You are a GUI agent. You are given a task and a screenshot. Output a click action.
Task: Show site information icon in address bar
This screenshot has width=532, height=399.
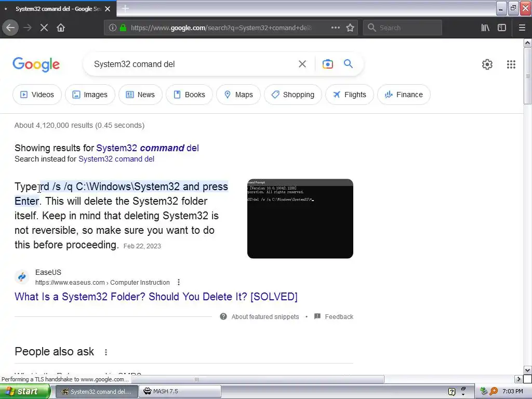pyautogui.click(x=113, y=28)
